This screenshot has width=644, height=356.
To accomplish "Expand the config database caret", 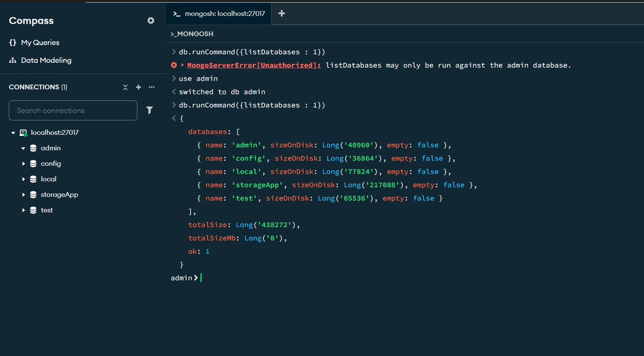I will tap(24, 163).
